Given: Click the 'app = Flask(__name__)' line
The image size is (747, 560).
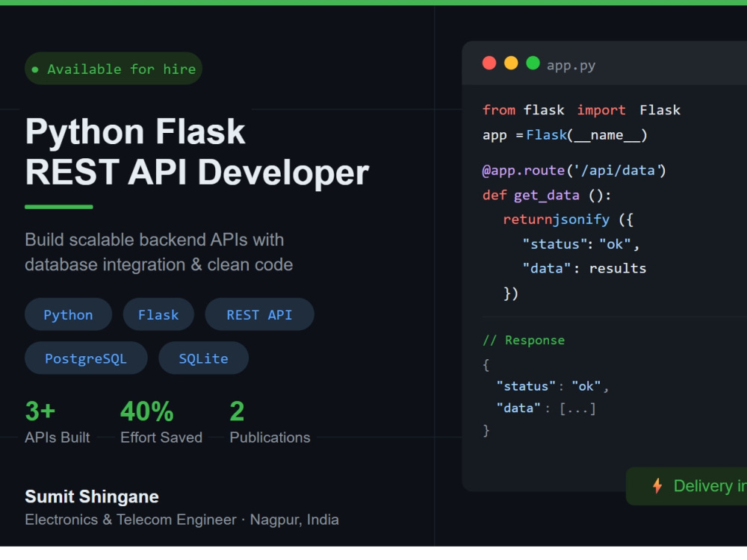Looking at the screenshot, I should (565, 135).
